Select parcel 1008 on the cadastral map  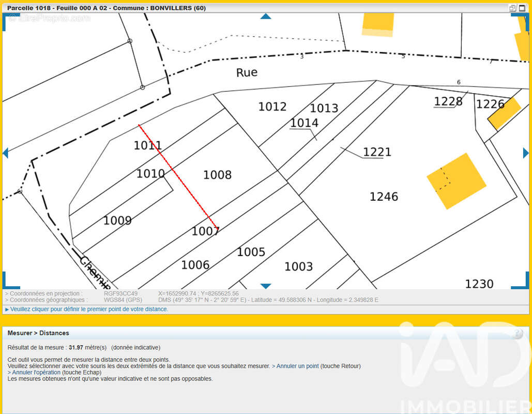click(x=217, y=175)
